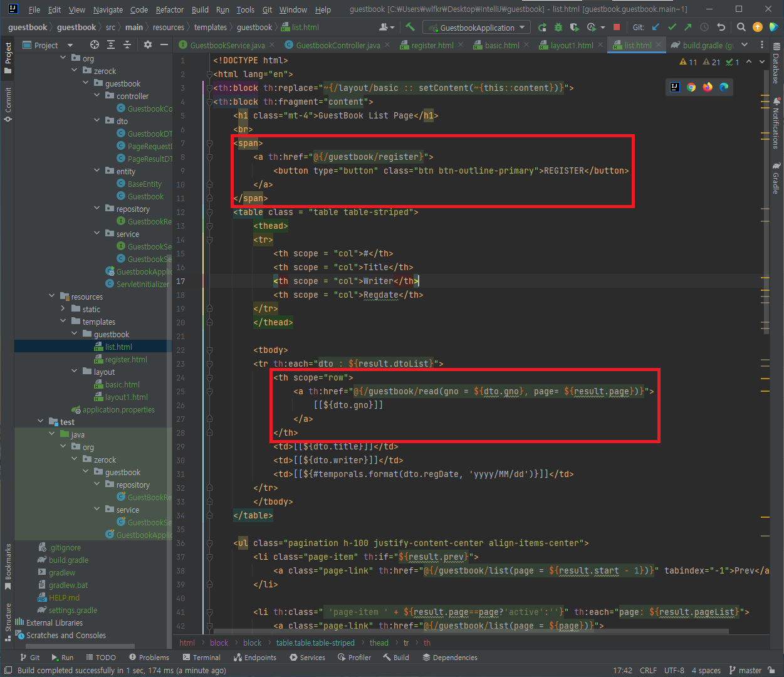Rollback changes with the undo icon
784x677 pixels.
coord(721,27)
